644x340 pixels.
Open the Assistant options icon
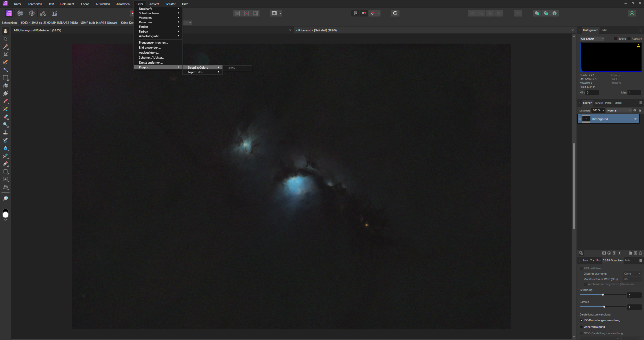click(x=395, y=13)
